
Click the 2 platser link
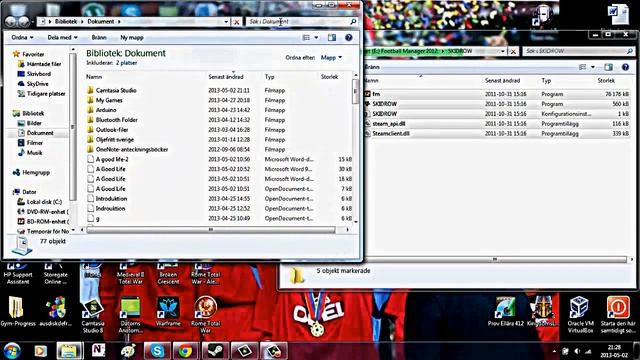pyautogui.click(x=127, y=63)
